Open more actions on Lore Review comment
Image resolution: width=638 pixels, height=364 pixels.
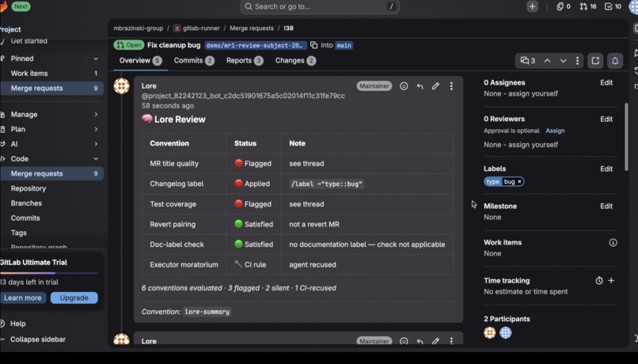click(x=451, y=85)
